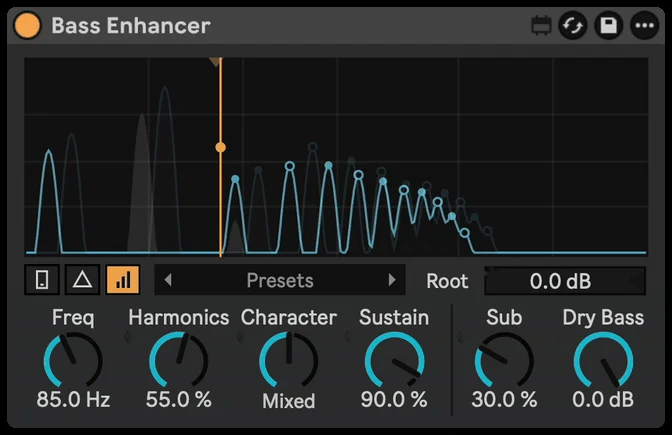Go to next preset with right arrow

coord(392,280)
